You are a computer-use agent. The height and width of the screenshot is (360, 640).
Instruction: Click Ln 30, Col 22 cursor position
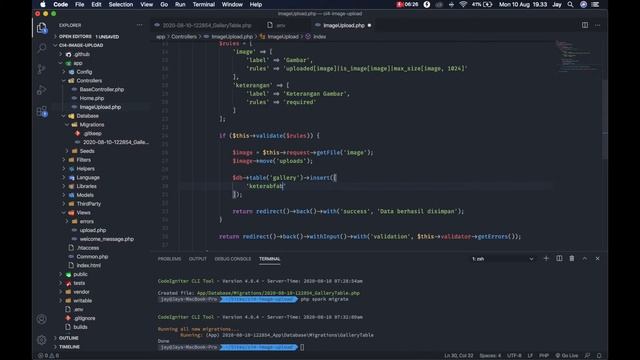(458, 356)
